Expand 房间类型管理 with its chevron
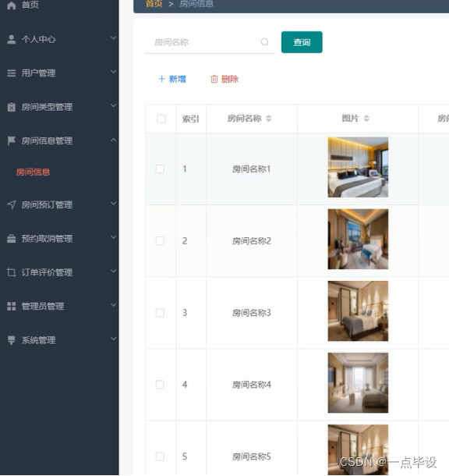Image resolution: width=449 pixels, height=476 pixels. (113, 105)
